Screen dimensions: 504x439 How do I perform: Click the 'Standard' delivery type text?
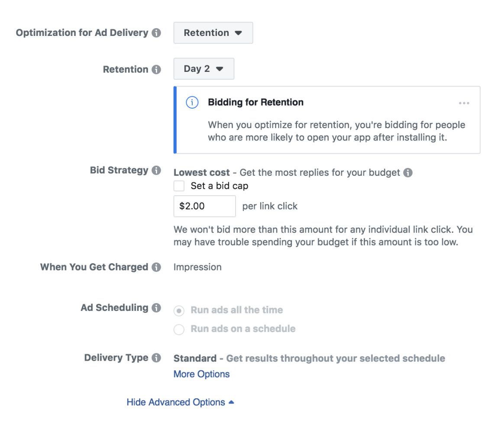(195, 358)
